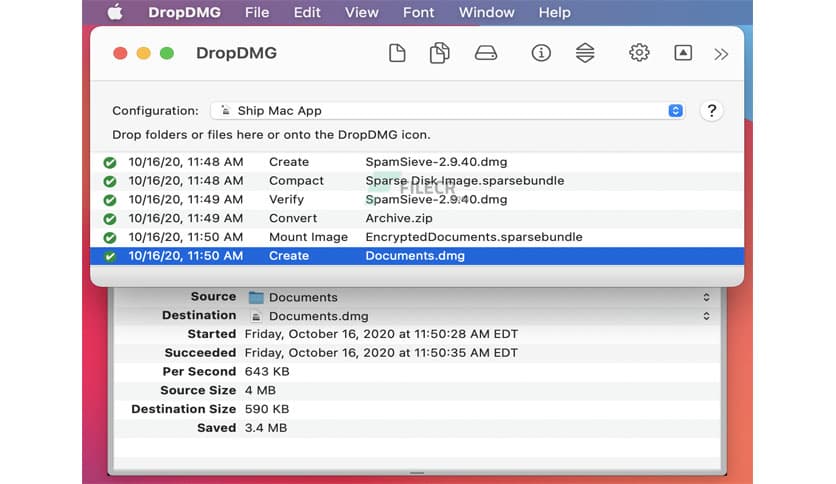Select the Verify SpamSieve-2.9.40.dmg log row
This screenshot has width=836, height=484.
pos(417,199)
